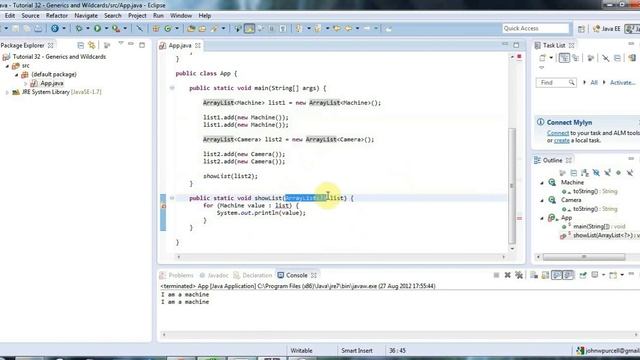Open the Source menu

pos(30,16)
